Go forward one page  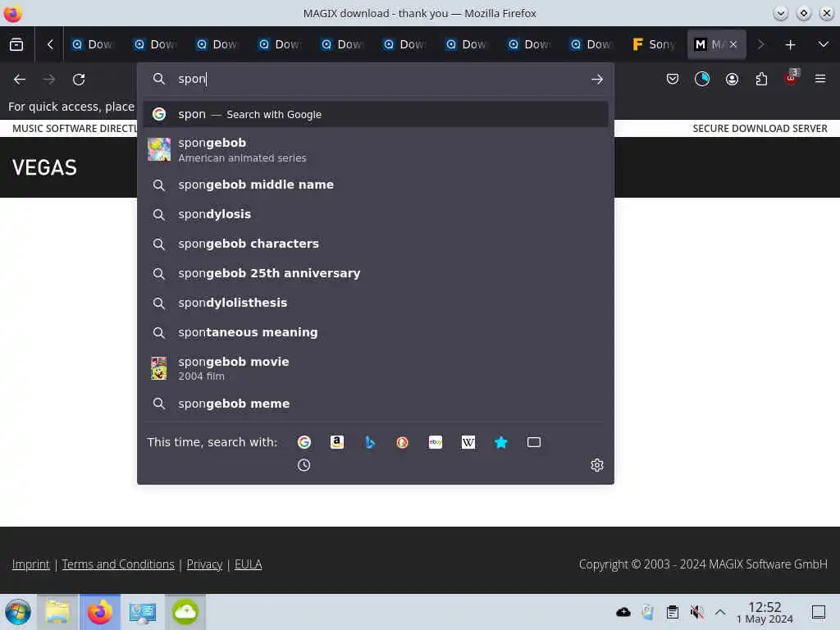(x=49, y=80)
